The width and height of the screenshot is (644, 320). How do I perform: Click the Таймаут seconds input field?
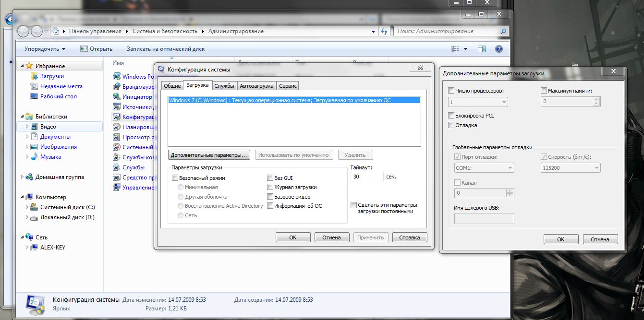pos(367,177)
